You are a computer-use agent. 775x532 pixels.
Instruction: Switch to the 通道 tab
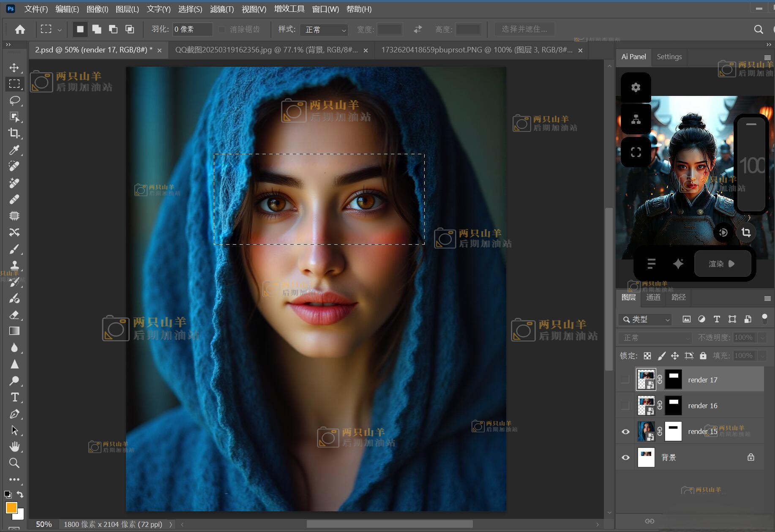click(x=653, y=297)
